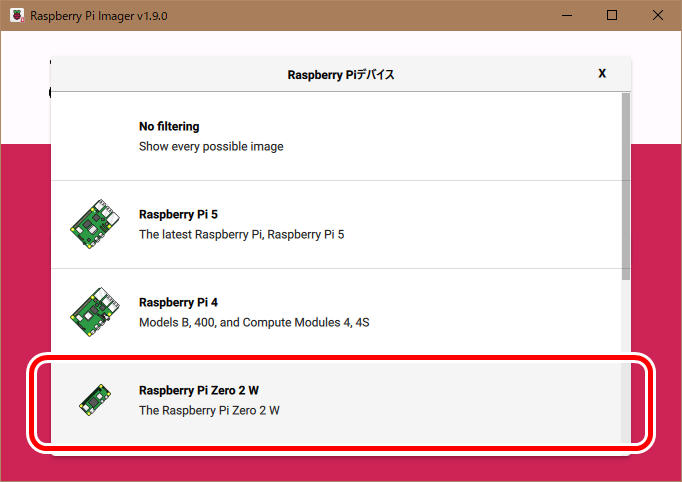This screenshot has height=482, width=682.
Task: Click the 'Show every possible image' description
Action: point(211,146)
